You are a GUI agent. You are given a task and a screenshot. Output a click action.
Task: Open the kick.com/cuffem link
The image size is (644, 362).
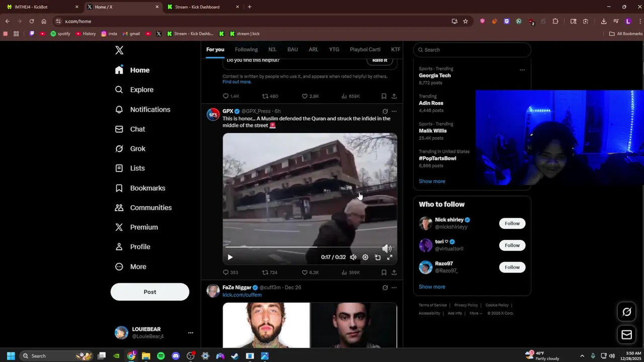click(x=242, y=295)
